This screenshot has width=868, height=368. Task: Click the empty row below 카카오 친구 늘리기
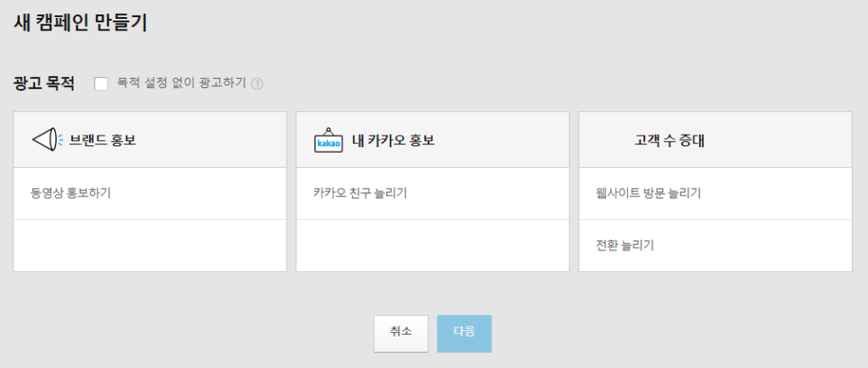(432, 245)
